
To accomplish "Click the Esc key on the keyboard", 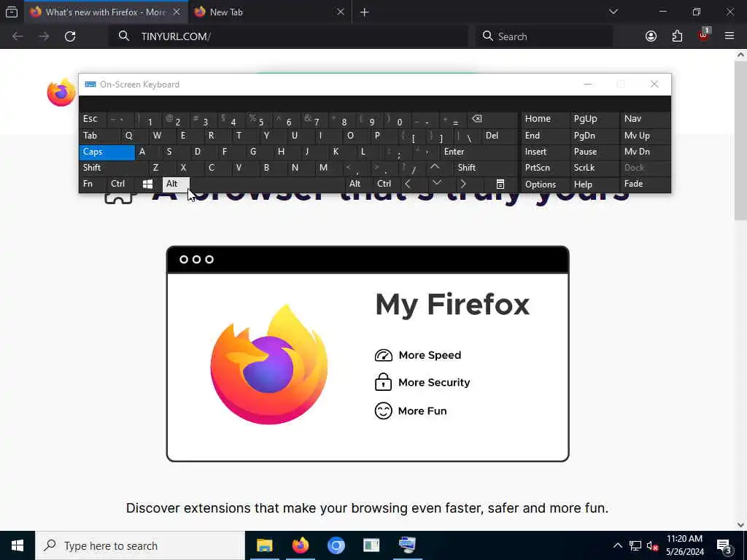I will [x=93, y=119].
